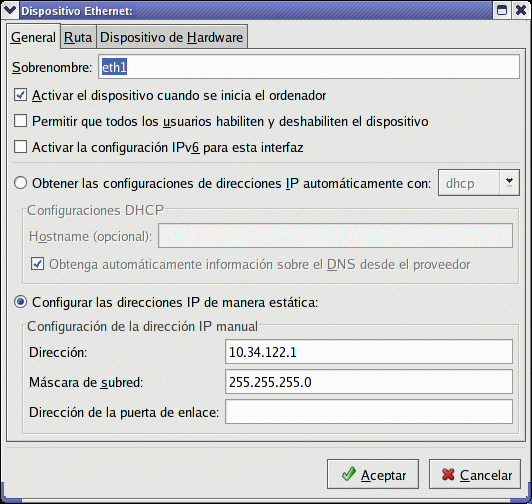
Task: Click the Dirección field with 10.34.122.1
Action: pos(369,352)
